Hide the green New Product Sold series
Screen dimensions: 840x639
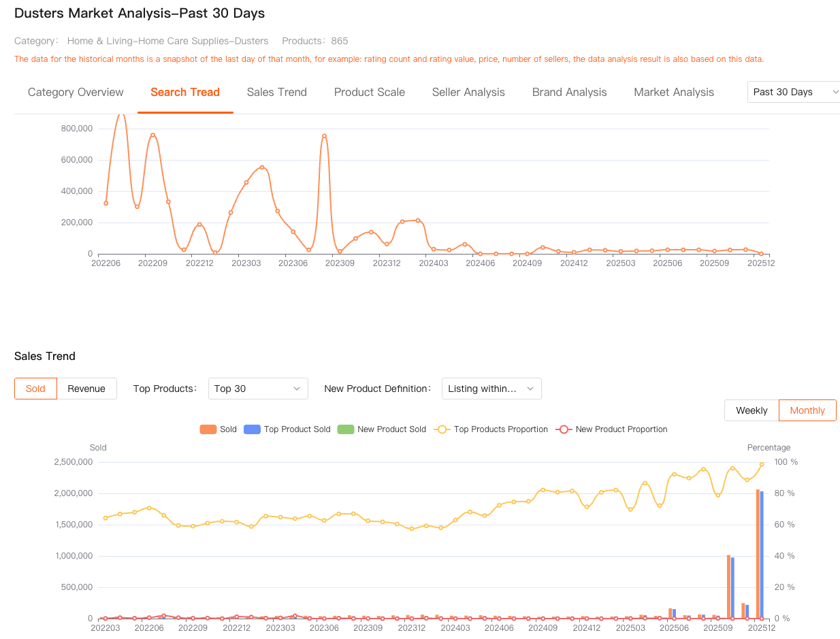(x=346, y=429)
